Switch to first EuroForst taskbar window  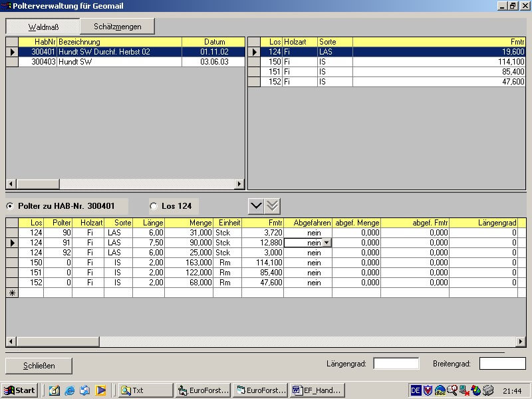pos(203,390)
